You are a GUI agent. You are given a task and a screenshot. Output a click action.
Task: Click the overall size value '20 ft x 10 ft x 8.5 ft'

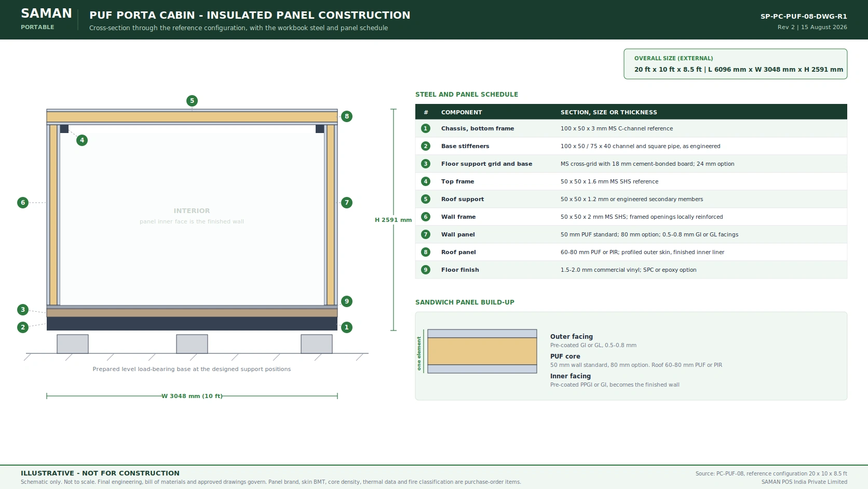tap(668, 70)
